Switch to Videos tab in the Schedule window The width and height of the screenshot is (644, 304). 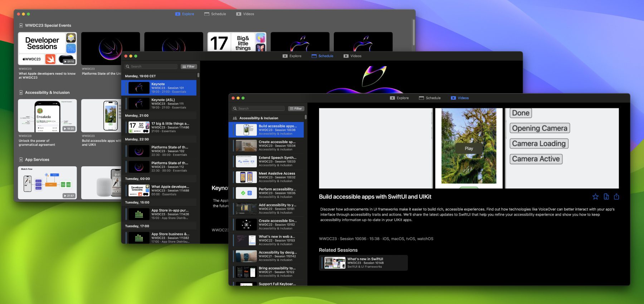[352, 56]
